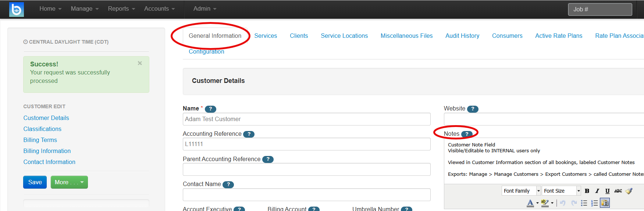Switch to the Services tab
The image size is (644, 211).
[266, 36]
